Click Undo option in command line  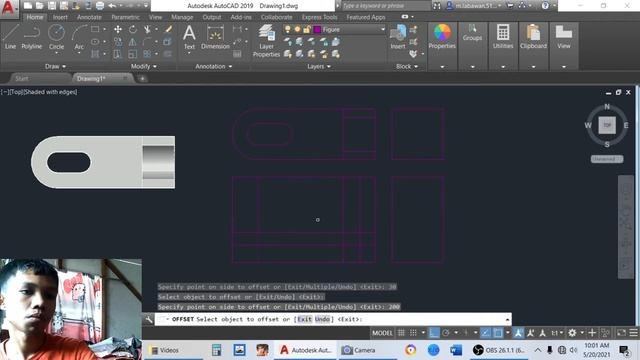tap(322, 319)
